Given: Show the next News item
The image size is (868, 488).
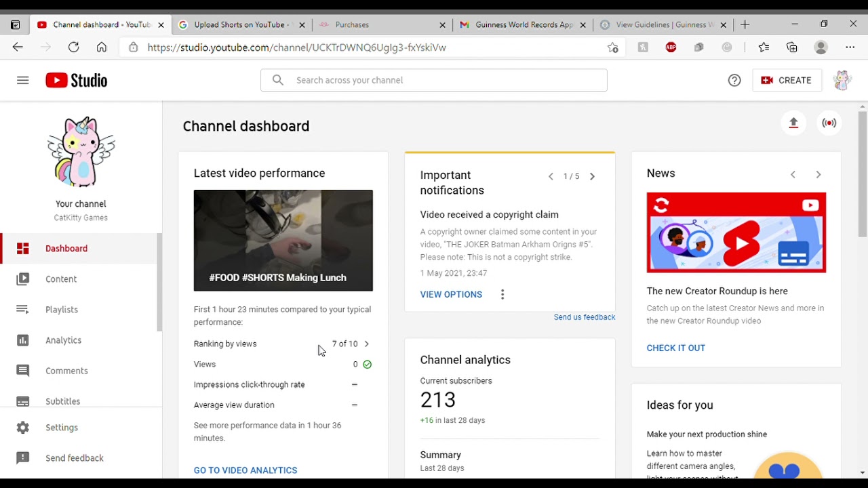Looking at the screenshot, I should click(x=818, y=174).
